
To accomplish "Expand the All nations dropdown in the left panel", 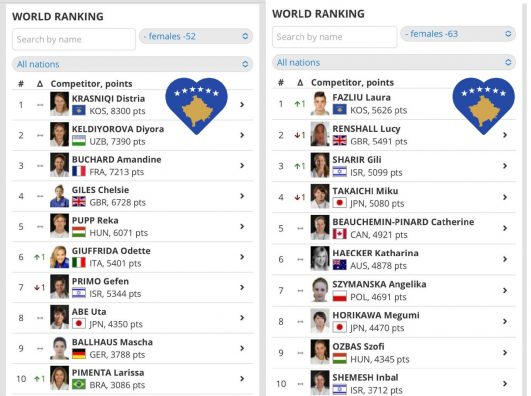I will coord(132,64).
